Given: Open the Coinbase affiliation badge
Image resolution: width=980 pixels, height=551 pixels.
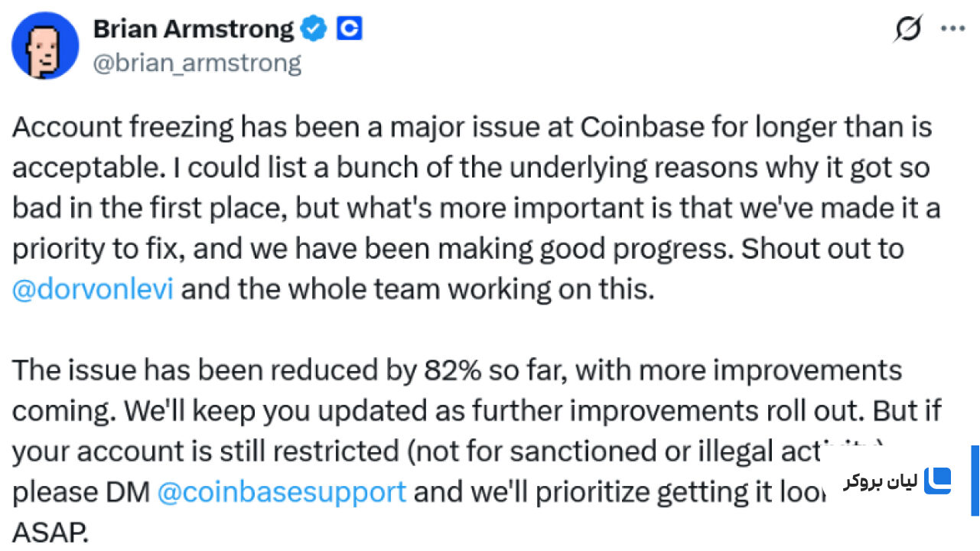Looking at the screenshot, I should [x=350, y=29].
